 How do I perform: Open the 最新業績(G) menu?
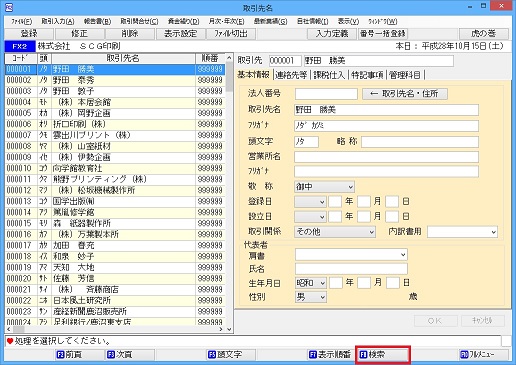pos(270,22)
